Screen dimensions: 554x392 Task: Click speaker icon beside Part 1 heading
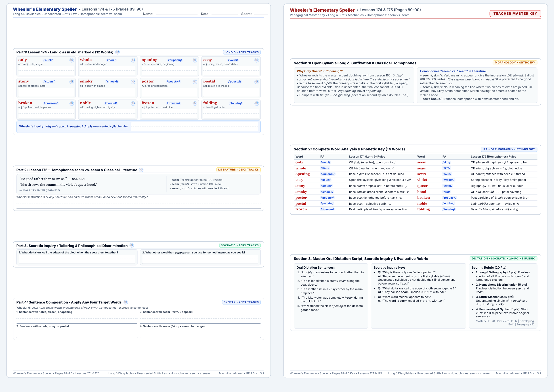pyautogui.click(x=118, y=52)
